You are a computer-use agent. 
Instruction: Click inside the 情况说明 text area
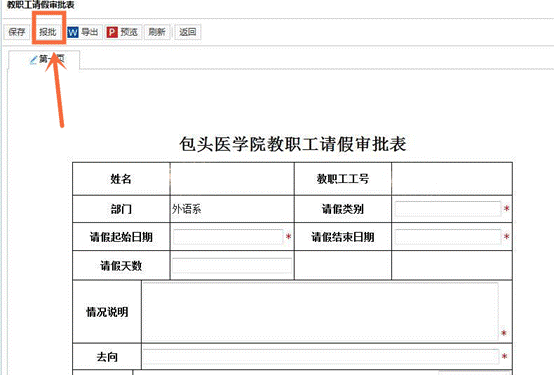(x=320, y=311)
